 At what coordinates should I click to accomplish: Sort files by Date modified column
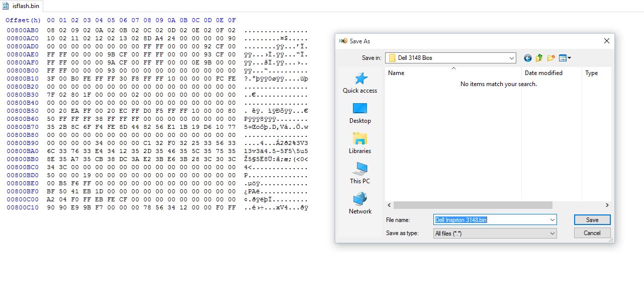click(552, 73)
